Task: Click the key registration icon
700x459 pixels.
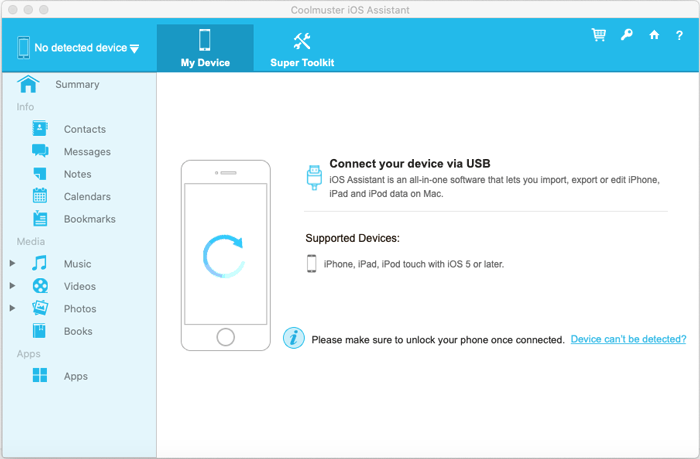Action: (626, 35)
